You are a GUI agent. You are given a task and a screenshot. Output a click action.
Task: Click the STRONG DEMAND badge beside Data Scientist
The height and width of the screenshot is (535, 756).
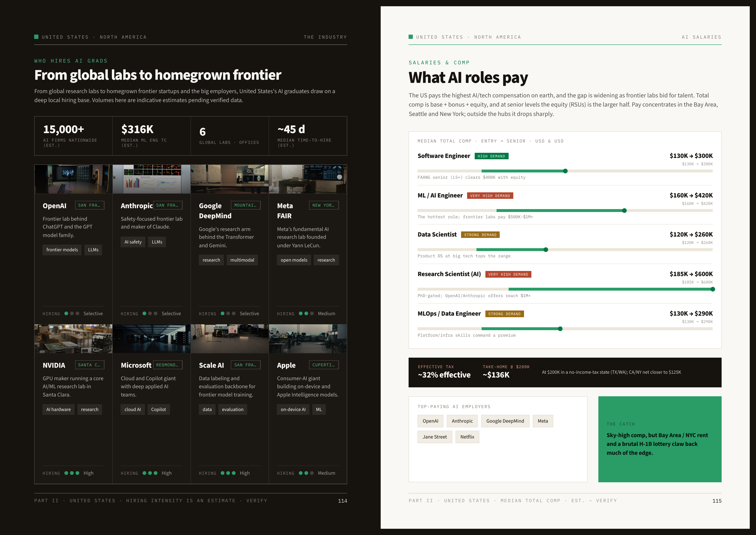coord(480,235)
